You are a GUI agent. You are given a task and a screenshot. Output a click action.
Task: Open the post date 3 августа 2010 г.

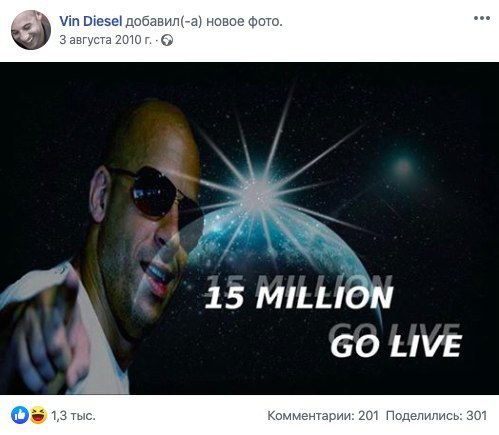[105, 40]
